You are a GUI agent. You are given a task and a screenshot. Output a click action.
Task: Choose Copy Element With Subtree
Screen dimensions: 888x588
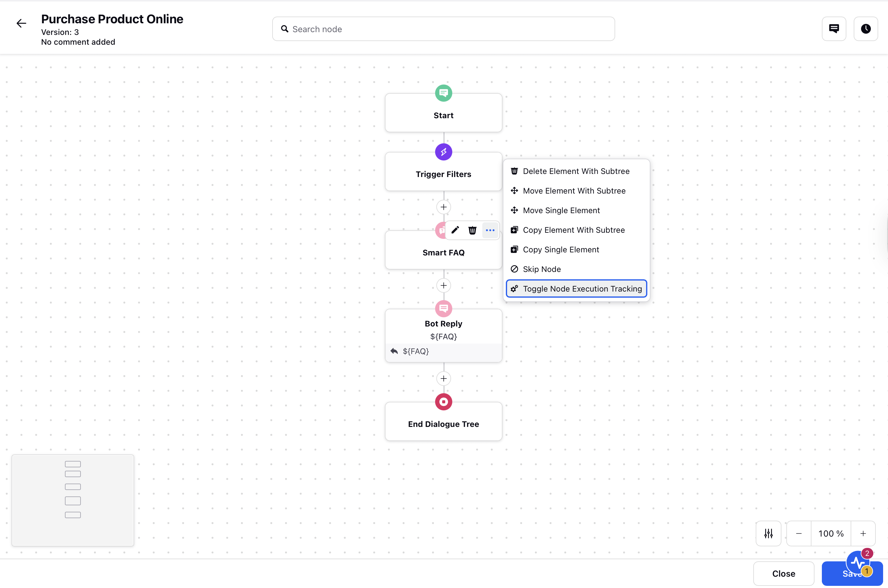coord(576,230)
